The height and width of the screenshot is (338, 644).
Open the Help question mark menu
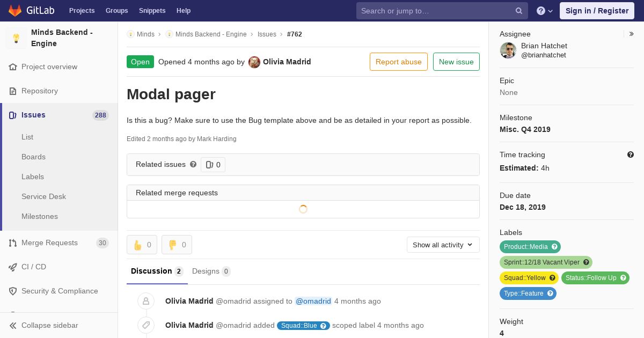pos(545,11)
